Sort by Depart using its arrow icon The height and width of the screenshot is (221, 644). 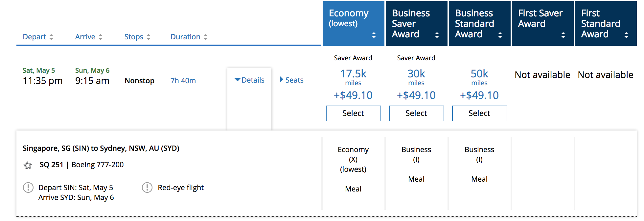(51, 37)
